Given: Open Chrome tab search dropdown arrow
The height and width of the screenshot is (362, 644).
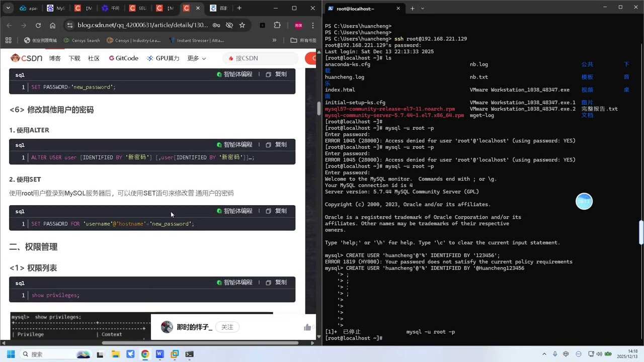Looking at the screenshot, I should tap(8, 8).
